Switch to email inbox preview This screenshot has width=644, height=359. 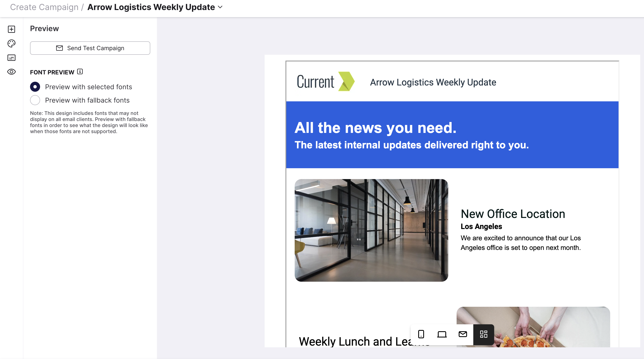coord(463,334)
